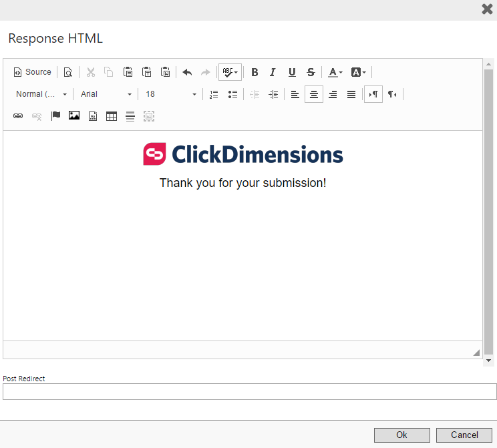Click the editor resize handle corner
497x448 pixels.
click(476, 353)
